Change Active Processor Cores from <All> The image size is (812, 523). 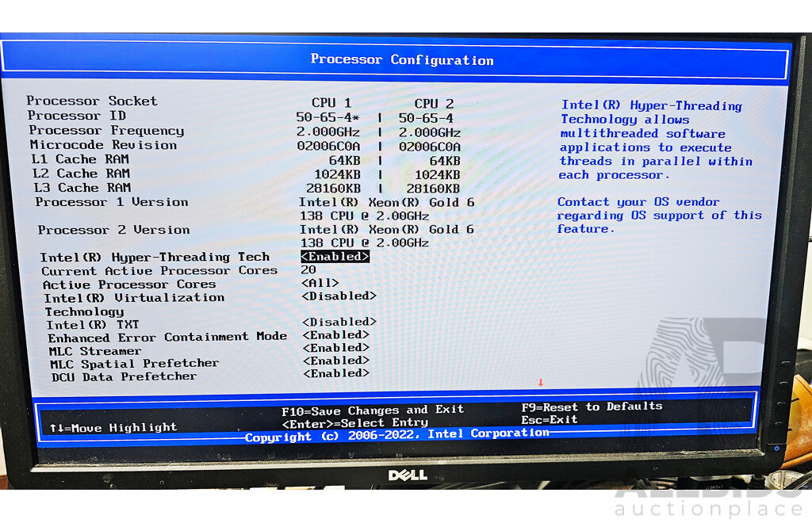320,282
